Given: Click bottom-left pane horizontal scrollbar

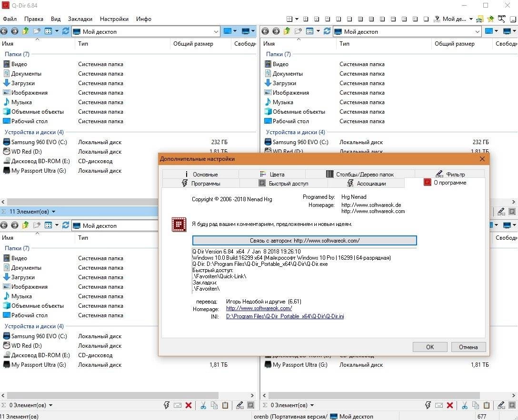Looking at the screenshot, I should tap(113, 395).
